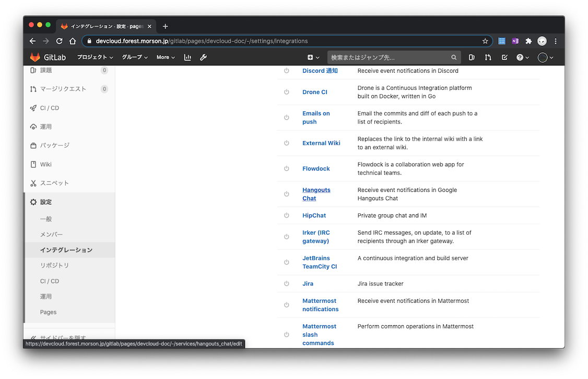Open the activity chart icon in navbar
This screenshot has height=379, width=588.
coord(187,58)
